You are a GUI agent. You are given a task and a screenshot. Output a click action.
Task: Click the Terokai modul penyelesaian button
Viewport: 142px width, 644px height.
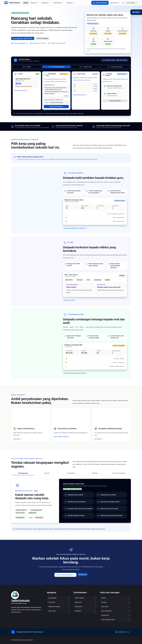click(x=65, y=575)
